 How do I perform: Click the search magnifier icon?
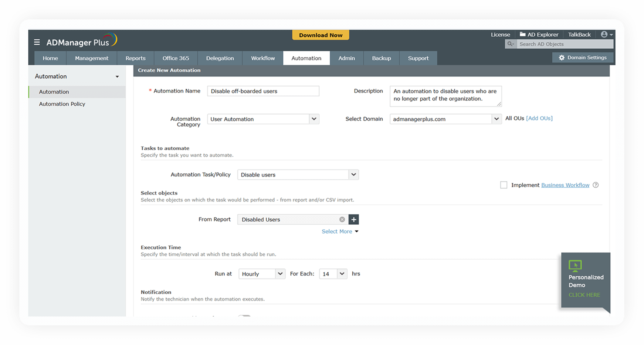[x=510, y=44]
